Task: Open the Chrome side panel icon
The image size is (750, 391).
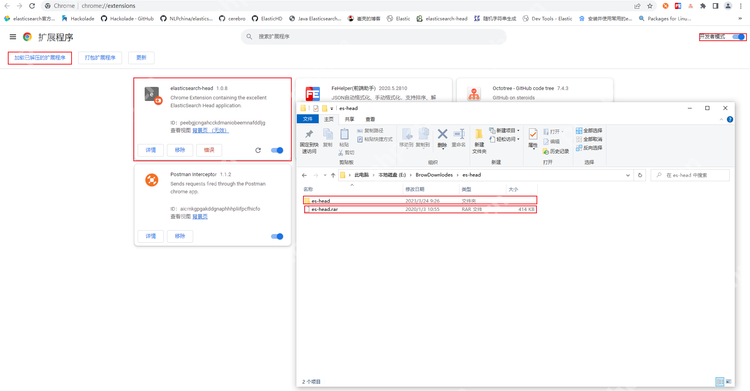Action: point(716,6)
